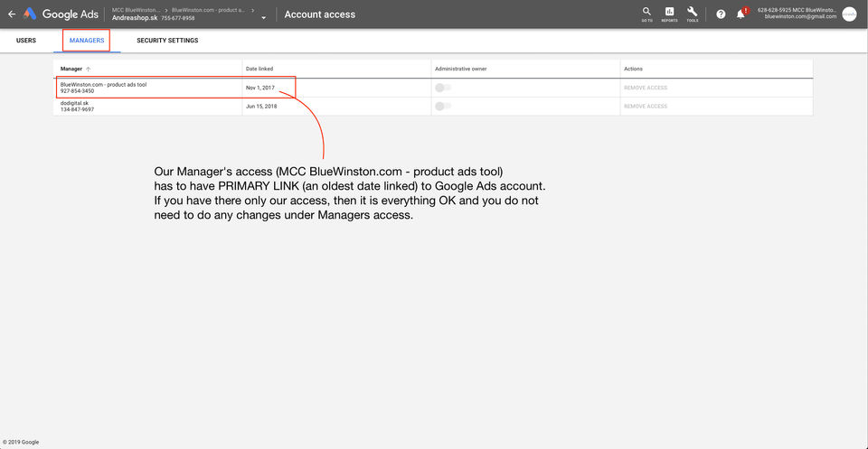Remove access for BlueWinston.com manager
The height and width of the screenshot is (449, 868).
[646, 88]
